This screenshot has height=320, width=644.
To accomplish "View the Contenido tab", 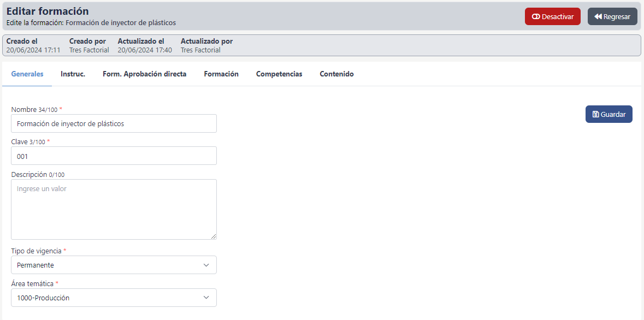I will [336, 74].
